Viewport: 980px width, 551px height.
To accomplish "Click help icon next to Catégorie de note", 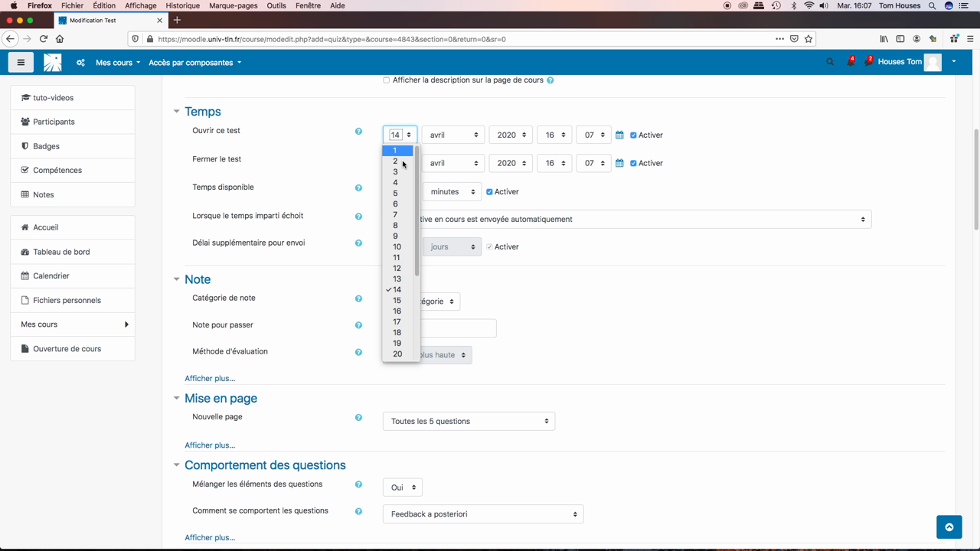I will tap(358, 299).
